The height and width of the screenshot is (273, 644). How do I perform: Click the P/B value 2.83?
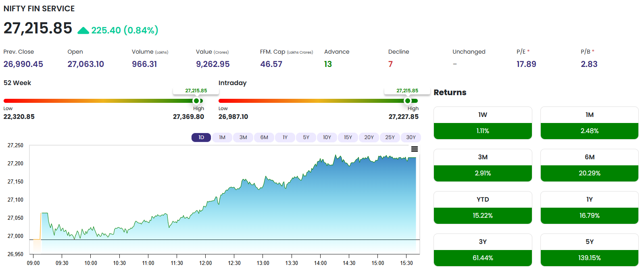[589, 64]
